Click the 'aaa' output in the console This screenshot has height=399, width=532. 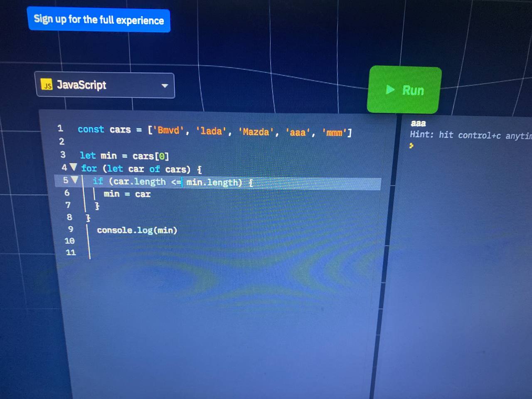point(418,123)
